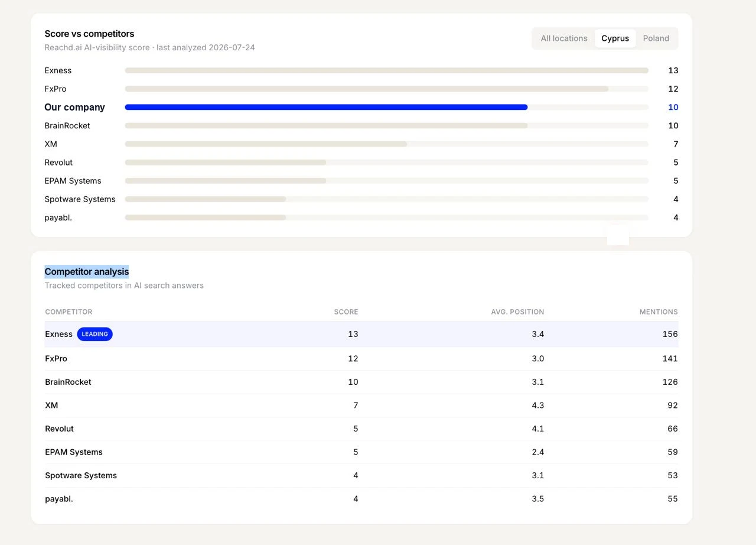Sort by the COMPETITOR column header
The image size is (756, 545).
tap(69, 312)
